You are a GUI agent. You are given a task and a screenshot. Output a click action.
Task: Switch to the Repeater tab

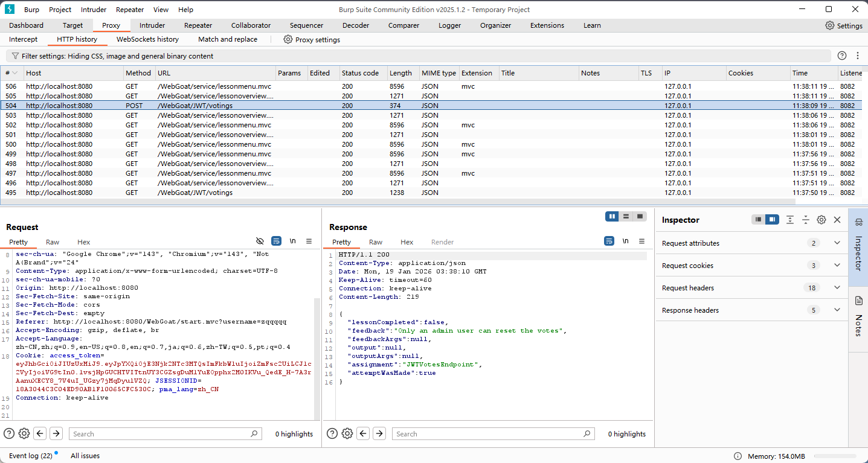198,25
